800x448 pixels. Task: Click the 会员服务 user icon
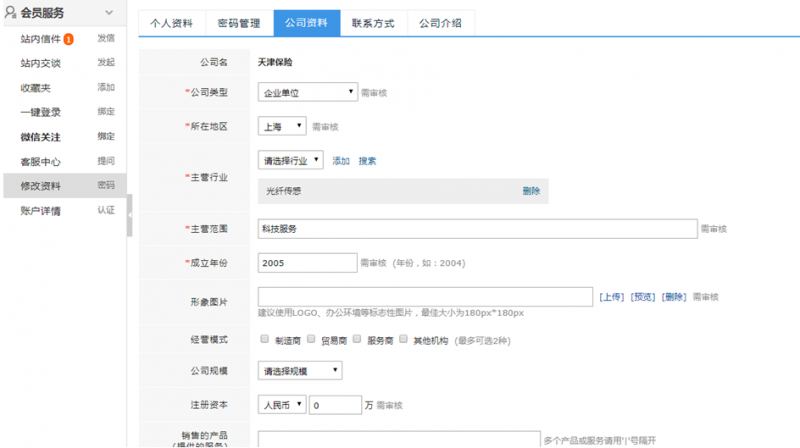pos(10,12)
